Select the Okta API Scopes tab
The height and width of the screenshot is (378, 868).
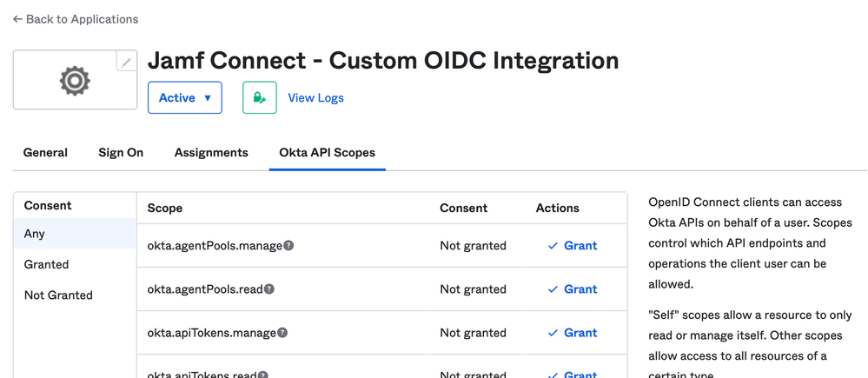click(x=328, y=153)
